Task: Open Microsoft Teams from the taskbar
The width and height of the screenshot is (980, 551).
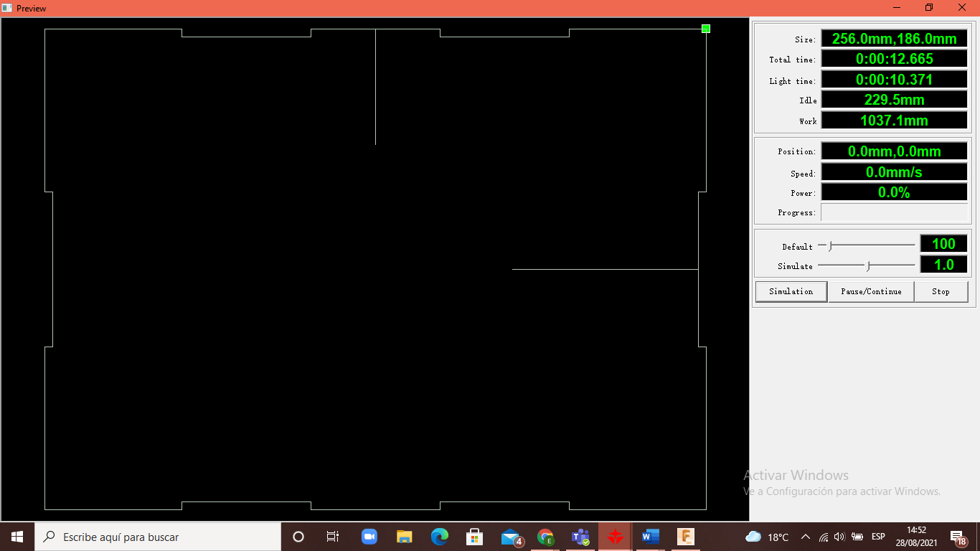Action: [580, 537]
